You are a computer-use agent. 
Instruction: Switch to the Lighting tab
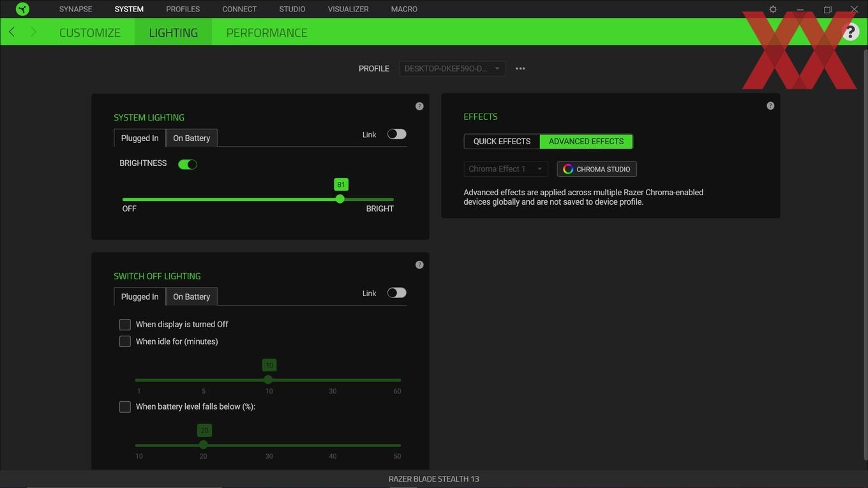point(173,33)
